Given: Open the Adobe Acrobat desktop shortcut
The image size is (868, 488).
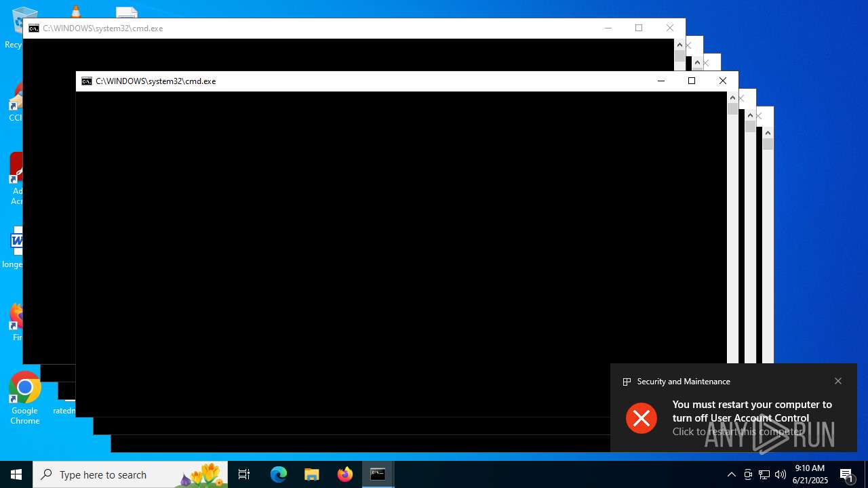Looking at the screenshot, I should coord(15,179).
